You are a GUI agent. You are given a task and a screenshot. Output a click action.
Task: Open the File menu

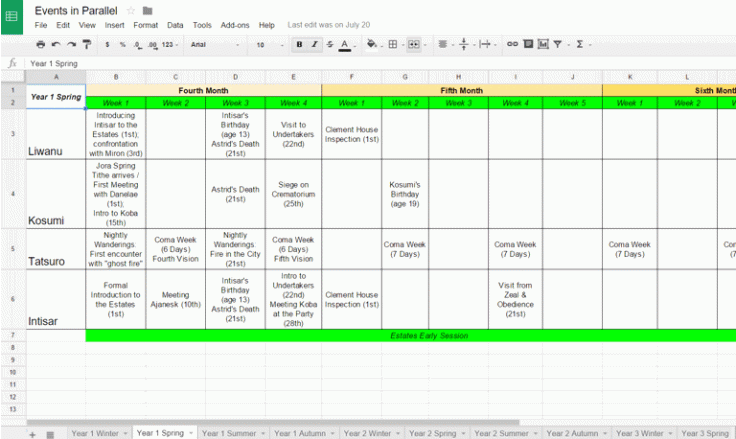pos(41,25)
